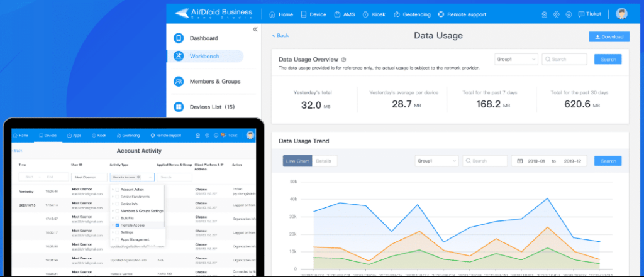Open Apps tab on the tablet screen
This screenshot has width=644, height=277.
(74, 135)
